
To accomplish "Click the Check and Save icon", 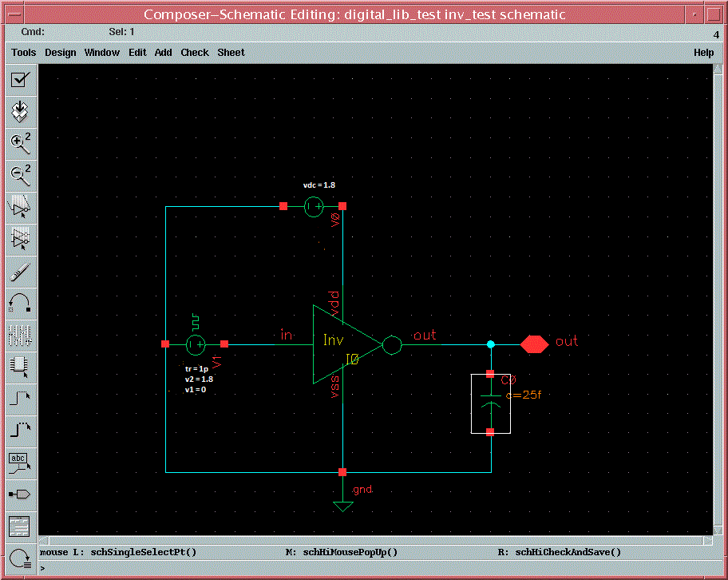I will [x=21, y=79].
